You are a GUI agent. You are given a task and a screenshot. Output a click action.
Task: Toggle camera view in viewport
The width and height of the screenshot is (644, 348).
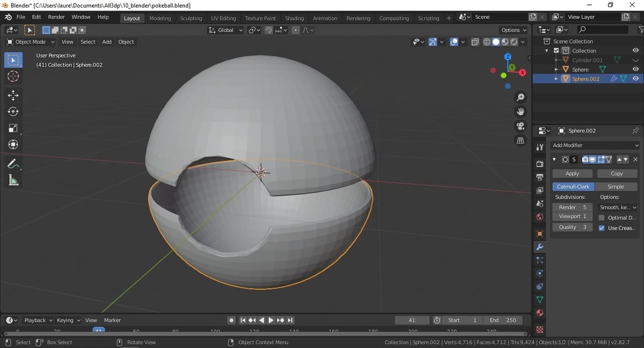[520, 126]
